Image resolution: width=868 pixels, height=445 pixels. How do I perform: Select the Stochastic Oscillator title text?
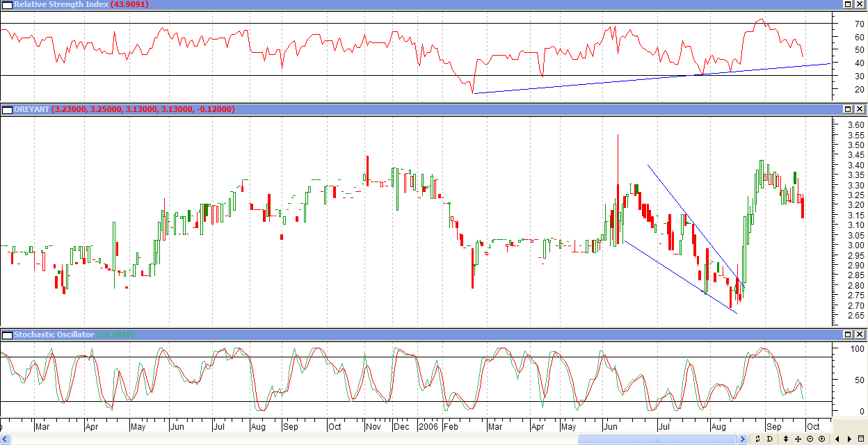[x=54, y=335]
